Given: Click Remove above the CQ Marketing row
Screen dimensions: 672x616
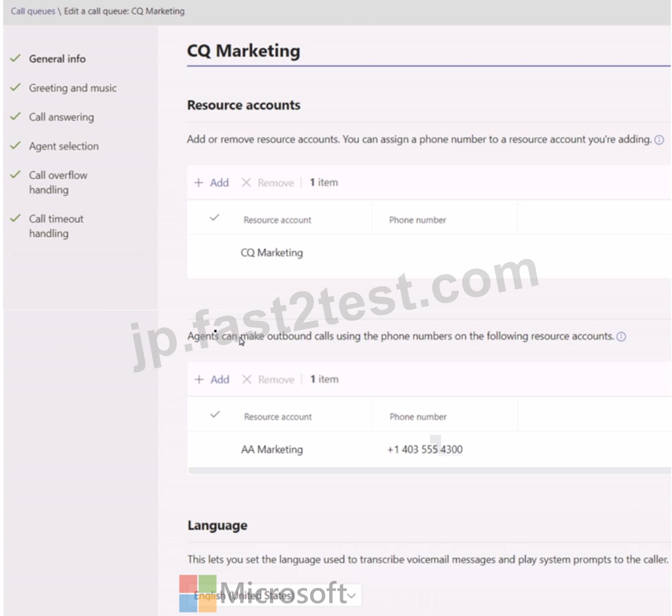Looking at the screenshot, I should click(268, 183).
